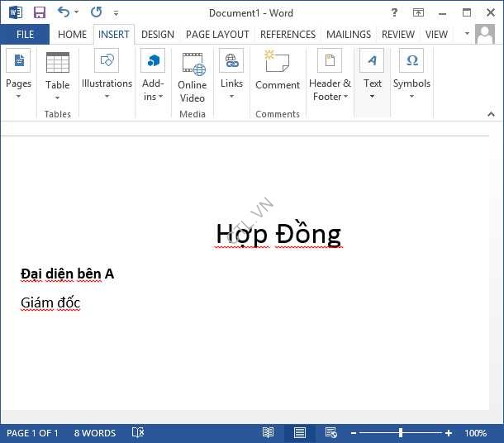Image resolution: width=504 pixels, height=443 pixels.
Task: Open Word Help question mark
Action: click(394, 12)
